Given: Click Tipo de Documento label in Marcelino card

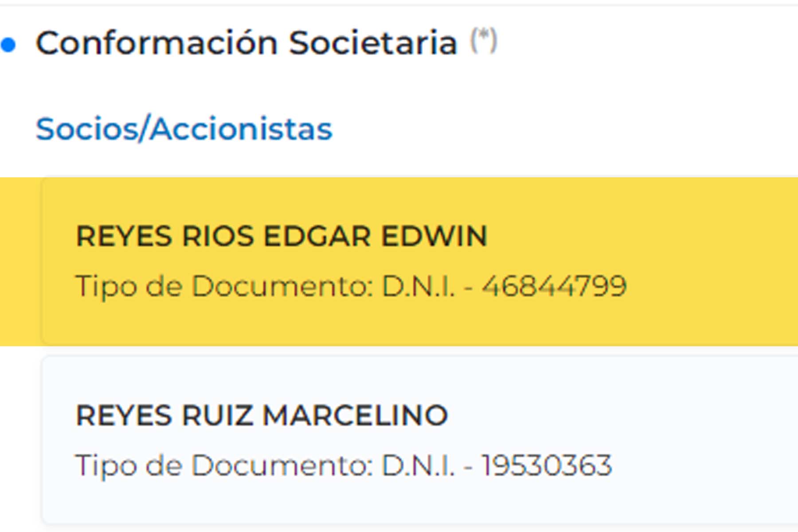Looking at the screenshot, I should (224, 466).
